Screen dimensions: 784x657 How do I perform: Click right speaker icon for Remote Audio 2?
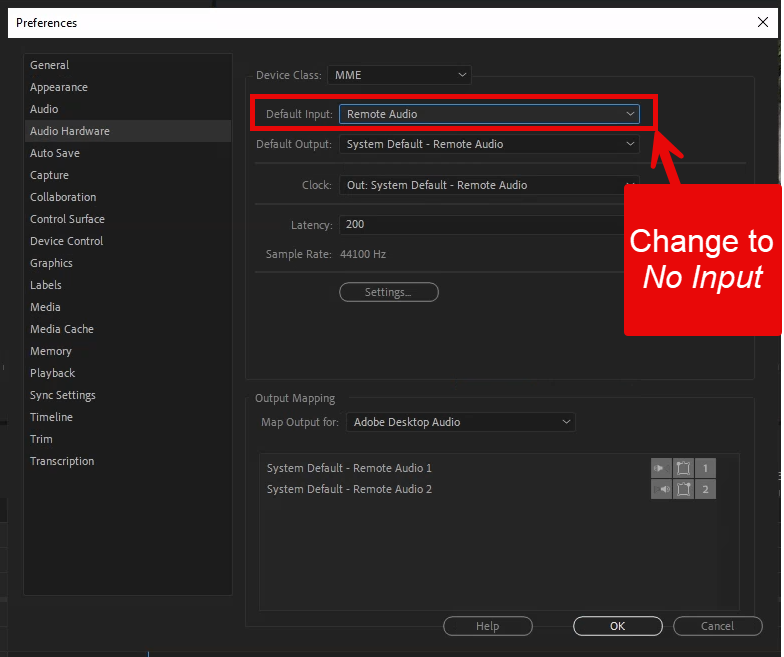coord(661,489)
